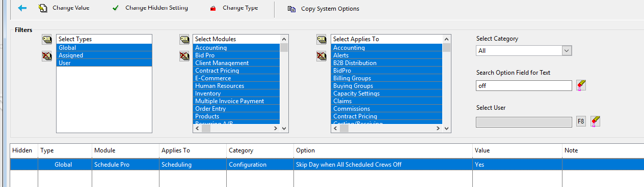Click the Yes value cell
644x187 pixels.
[517, 165]
